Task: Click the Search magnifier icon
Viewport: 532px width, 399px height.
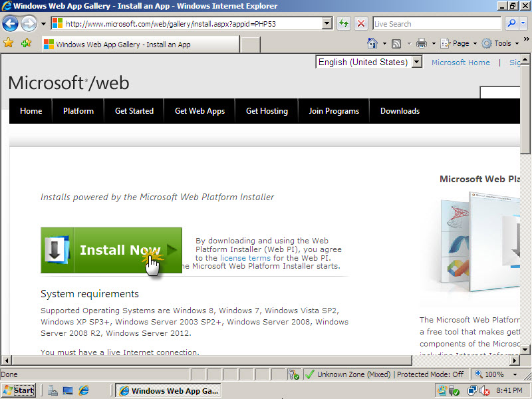Action: (511, 23)
